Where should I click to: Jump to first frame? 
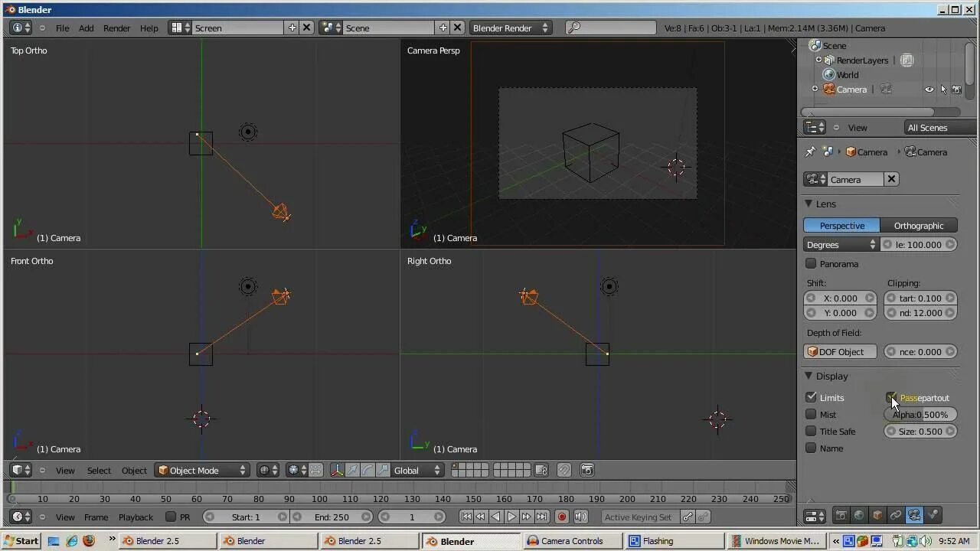465,517
